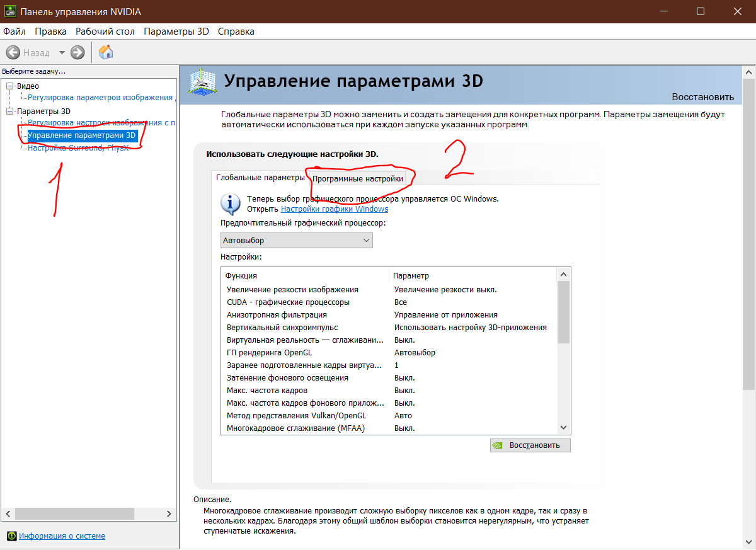Click the settings list scroll down arrow
This screenshot has width=756, height=550.
click(x=564, y=428)
